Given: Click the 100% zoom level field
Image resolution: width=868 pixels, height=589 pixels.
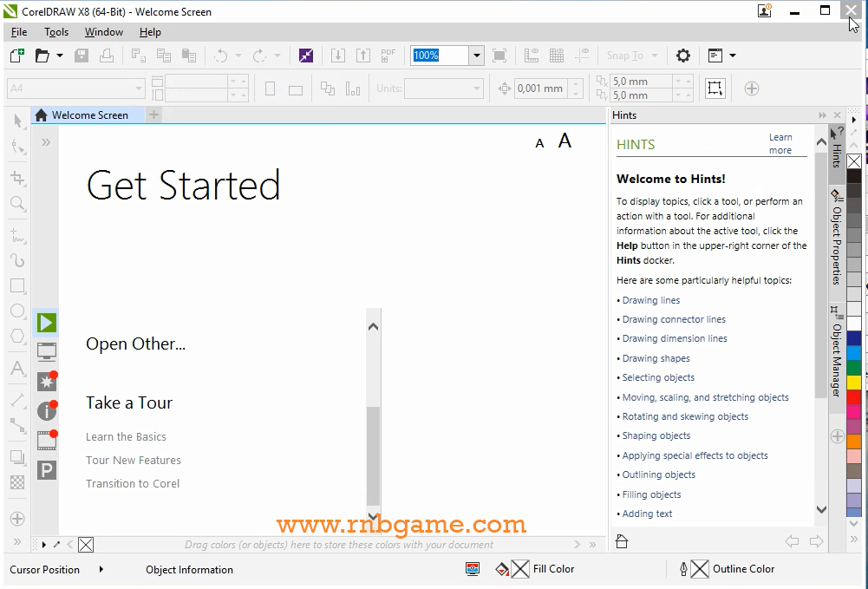Looking at the screenshot, I should click(441, 56).
